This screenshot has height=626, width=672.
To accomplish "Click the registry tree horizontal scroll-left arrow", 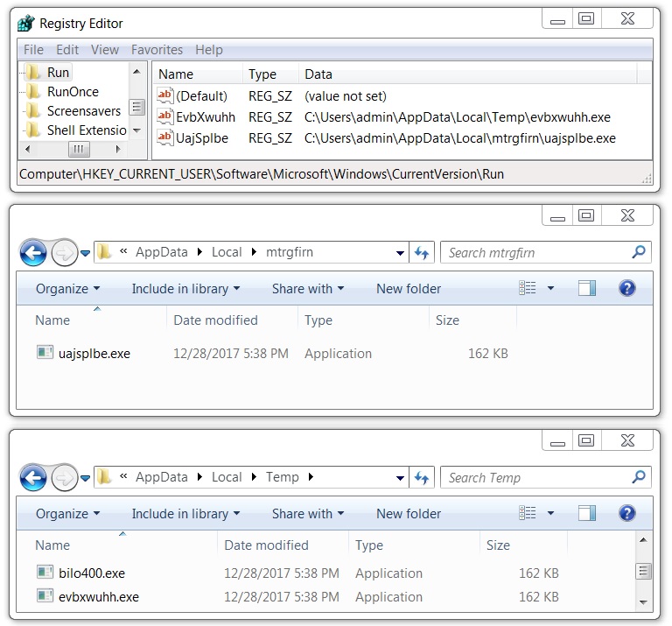I will pyautogui.click(x=27, y=149).
